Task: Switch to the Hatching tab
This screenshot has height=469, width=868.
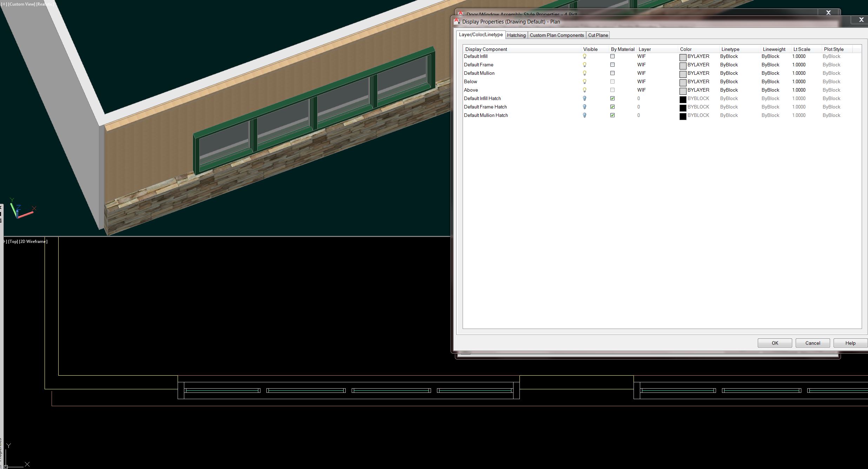Action: [x=516, y=35]
